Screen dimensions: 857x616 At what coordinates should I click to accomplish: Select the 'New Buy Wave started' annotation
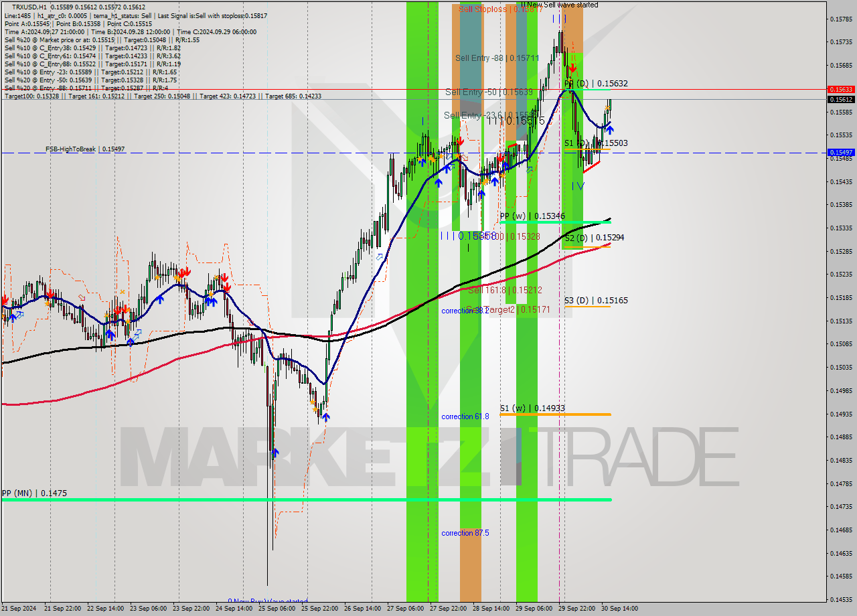point(268,601)
